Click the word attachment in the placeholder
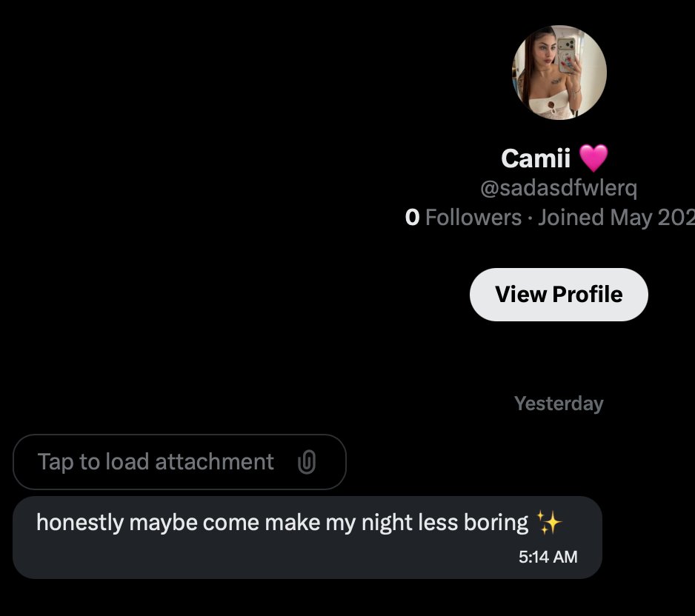The width and height of the screenshot is (695, 616). point(215,462)
